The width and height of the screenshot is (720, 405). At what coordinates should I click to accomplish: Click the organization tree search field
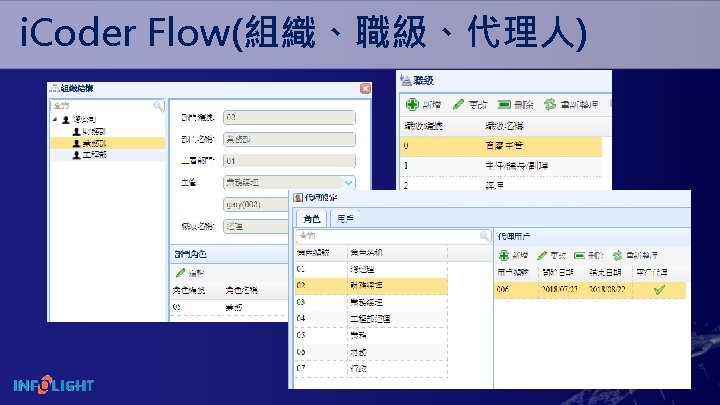point(107,106)
